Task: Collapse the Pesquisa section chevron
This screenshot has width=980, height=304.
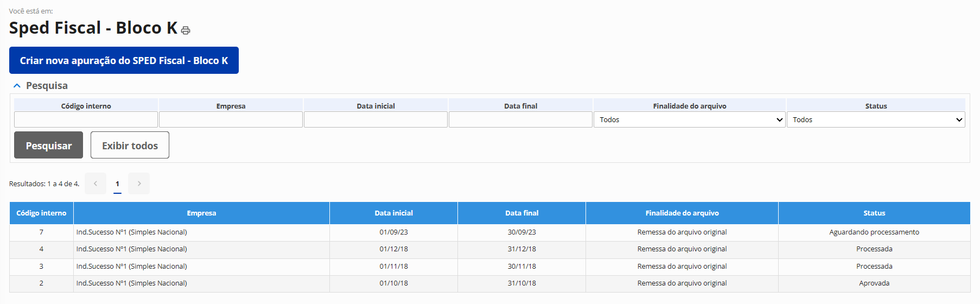Action: point(17,86)
